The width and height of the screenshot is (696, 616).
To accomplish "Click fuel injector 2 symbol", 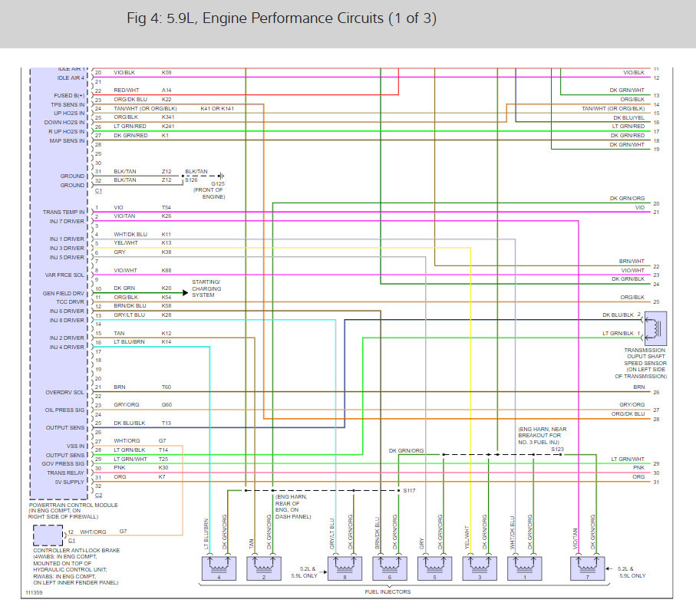I will tap(264, 568).
